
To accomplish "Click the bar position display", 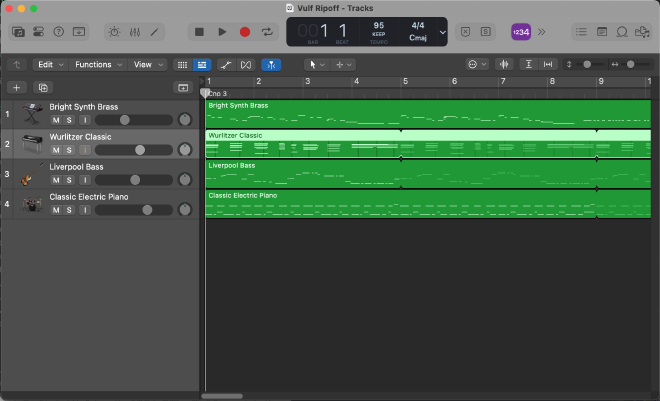I will tap(313, 32).
